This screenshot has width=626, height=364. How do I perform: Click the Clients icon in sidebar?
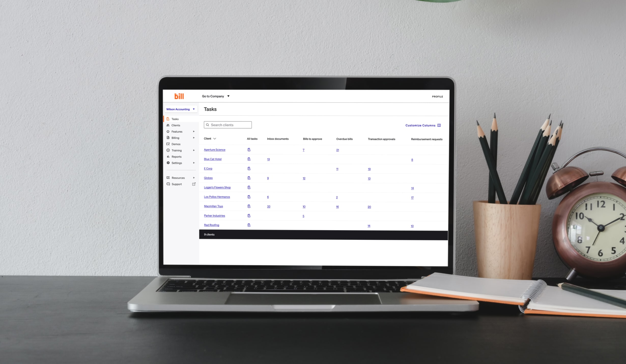click(168, 125)
